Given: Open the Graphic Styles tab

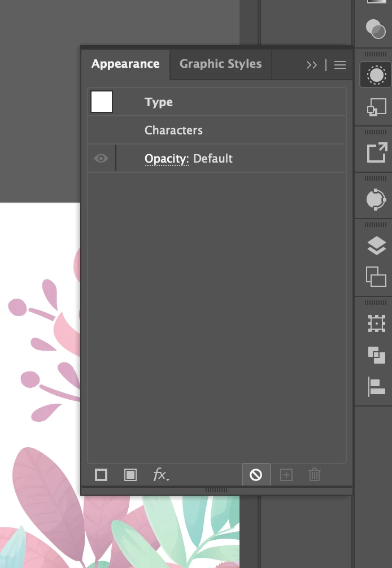Looking at the screenshot, I should pyautogui.click(x=220, y=64).
